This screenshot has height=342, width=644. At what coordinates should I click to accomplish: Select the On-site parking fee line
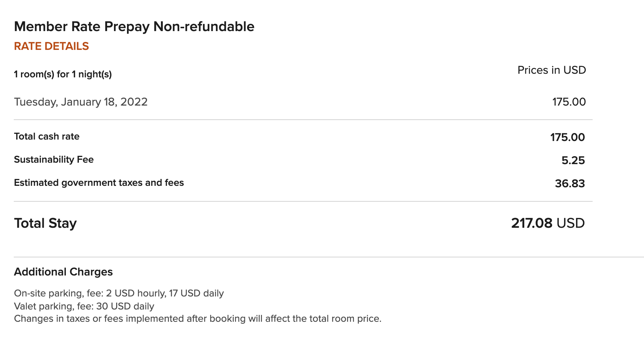point(119,293)
